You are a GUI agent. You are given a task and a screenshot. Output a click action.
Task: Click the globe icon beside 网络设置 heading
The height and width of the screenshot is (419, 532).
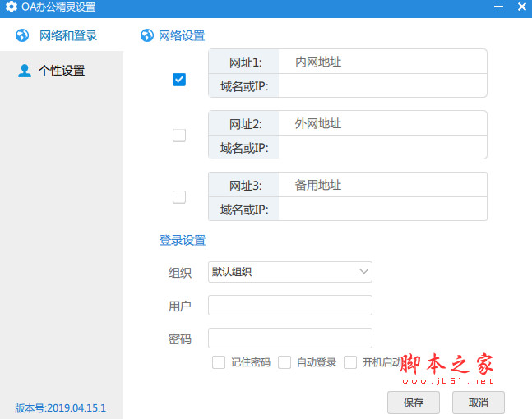tap(147, 36)
